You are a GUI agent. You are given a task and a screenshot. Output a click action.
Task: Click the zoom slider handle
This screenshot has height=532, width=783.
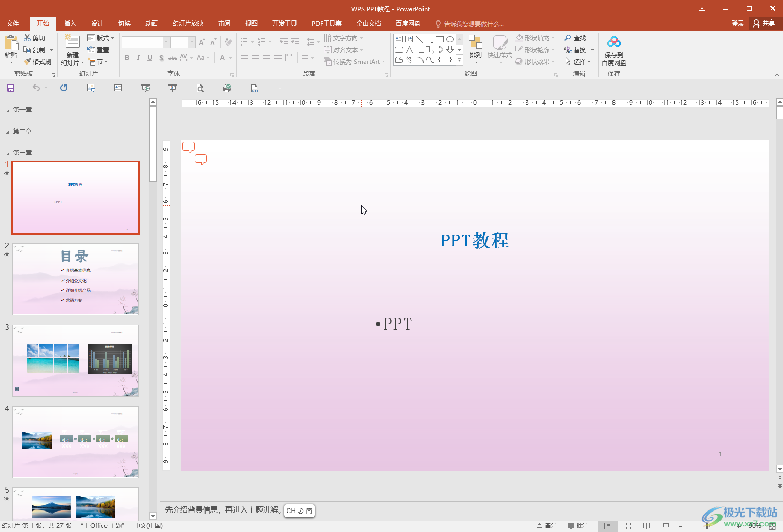click(707, 526)
